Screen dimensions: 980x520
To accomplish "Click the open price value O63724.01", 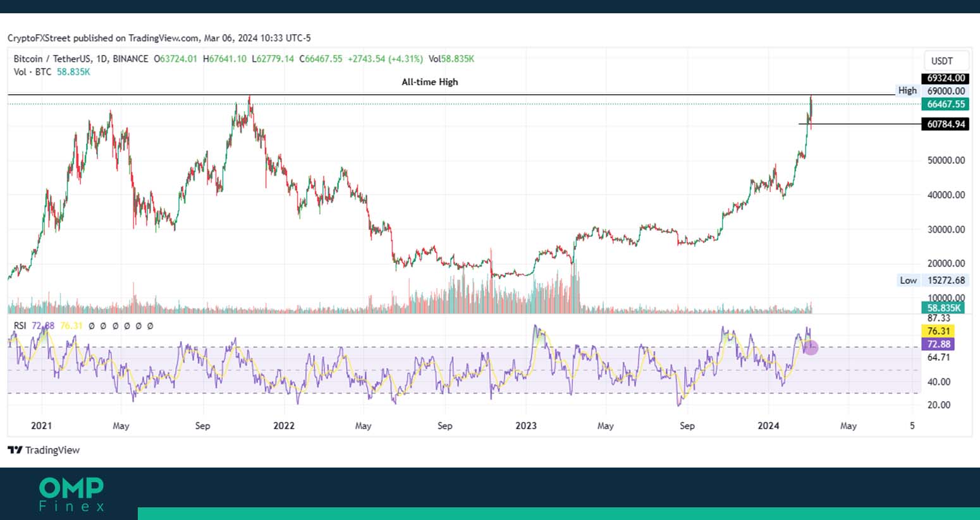I will [x=175, y=59].
